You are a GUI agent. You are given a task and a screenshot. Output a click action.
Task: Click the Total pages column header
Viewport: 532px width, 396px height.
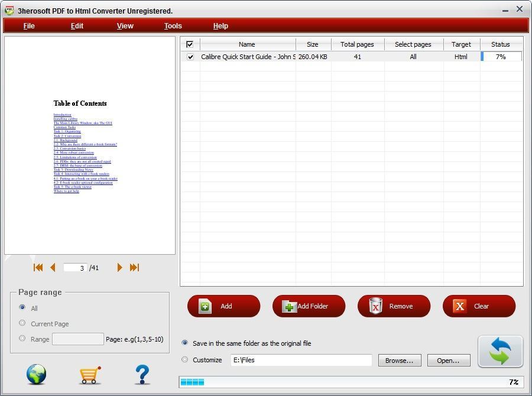(358, 44)
